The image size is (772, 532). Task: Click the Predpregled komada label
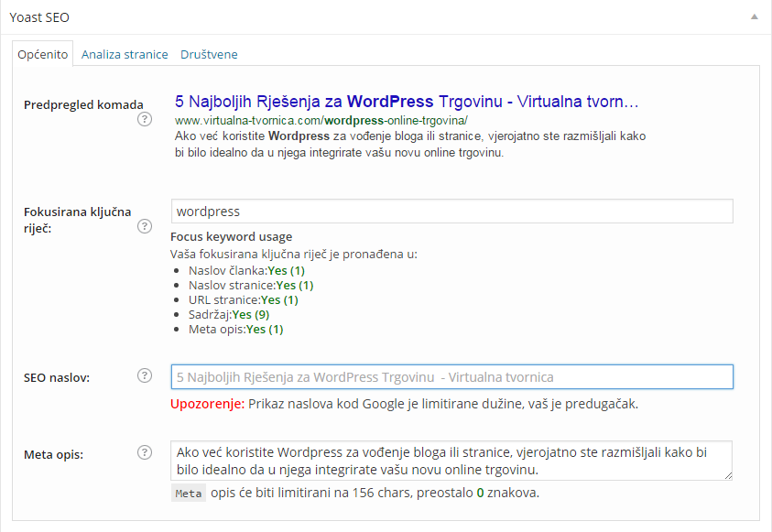click(83, 104)
